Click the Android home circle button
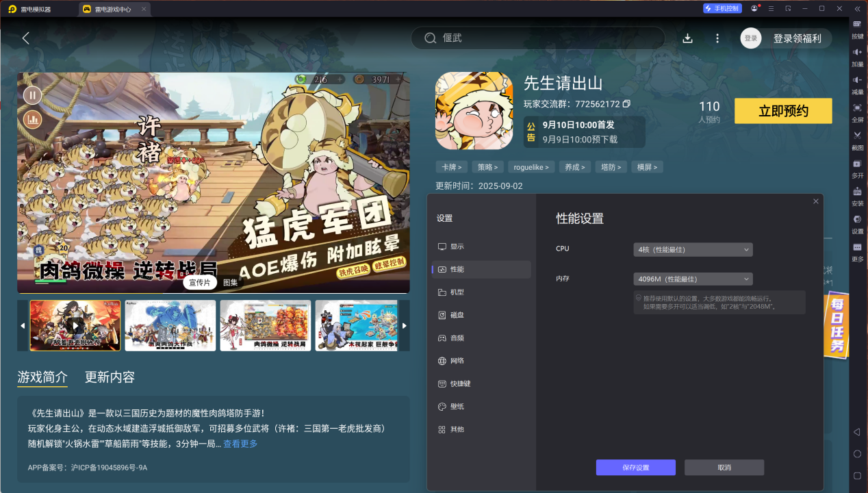Image resolution: width=868 pixels, height=493 pixels. click(x=857, y=454)
